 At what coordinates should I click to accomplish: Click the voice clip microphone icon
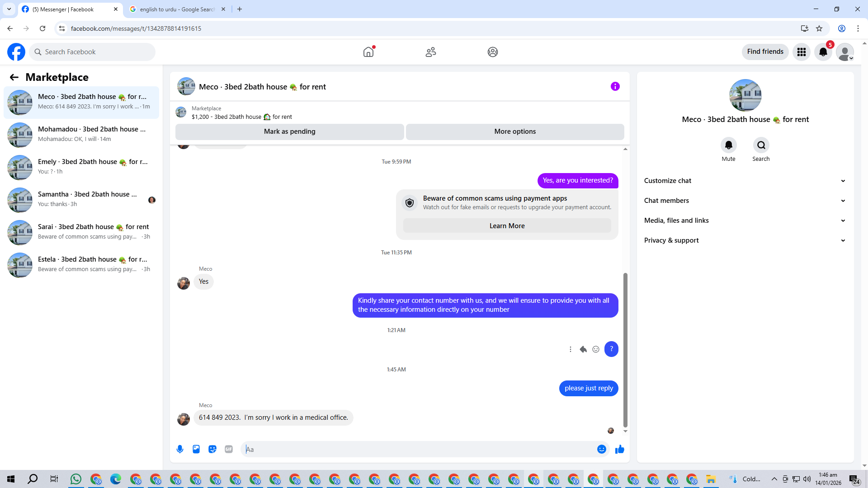[180, 449]
